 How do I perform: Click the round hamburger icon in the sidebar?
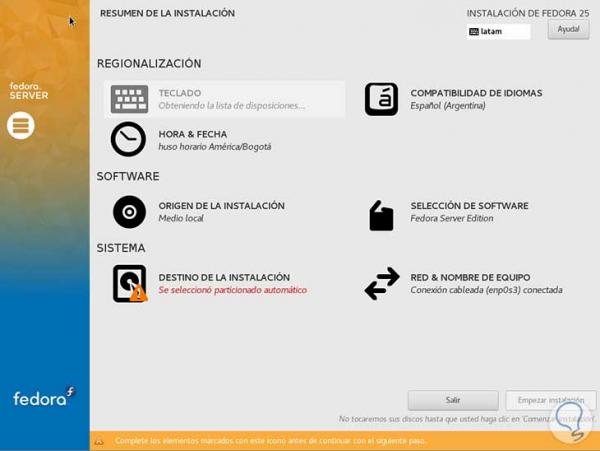tap(21, 125)
